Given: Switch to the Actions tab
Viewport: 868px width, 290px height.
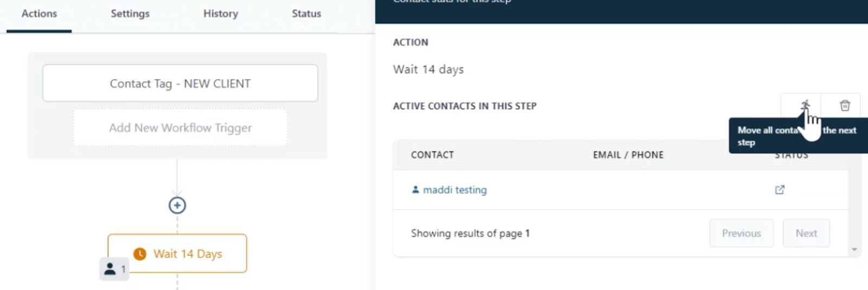Looking at the screenshot, I should (x=39, y=14).
